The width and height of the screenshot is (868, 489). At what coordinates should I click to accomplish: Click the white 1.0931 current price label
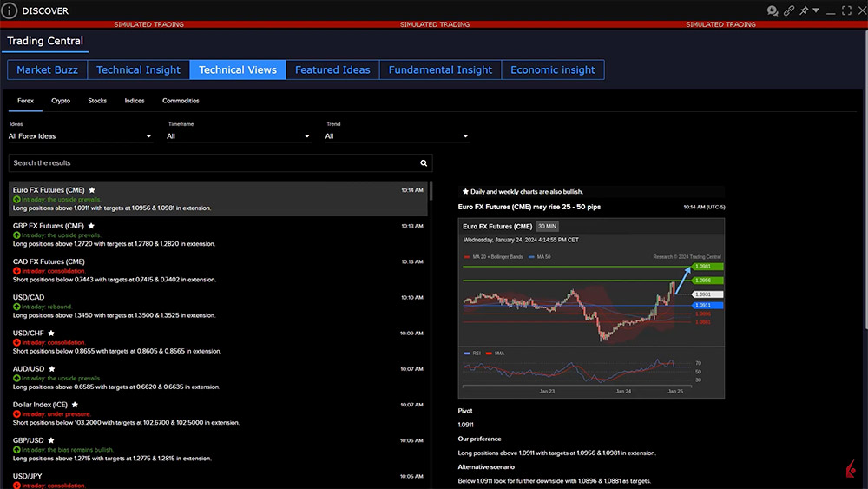click(707, 294)
